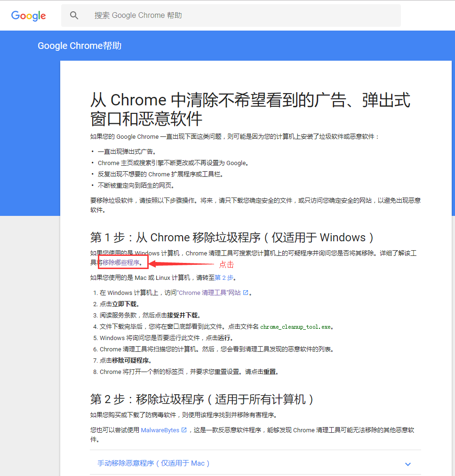Click the search magnifying glass icon
The width and height of the screenshot is (455, 476).
tap(74, 15)
